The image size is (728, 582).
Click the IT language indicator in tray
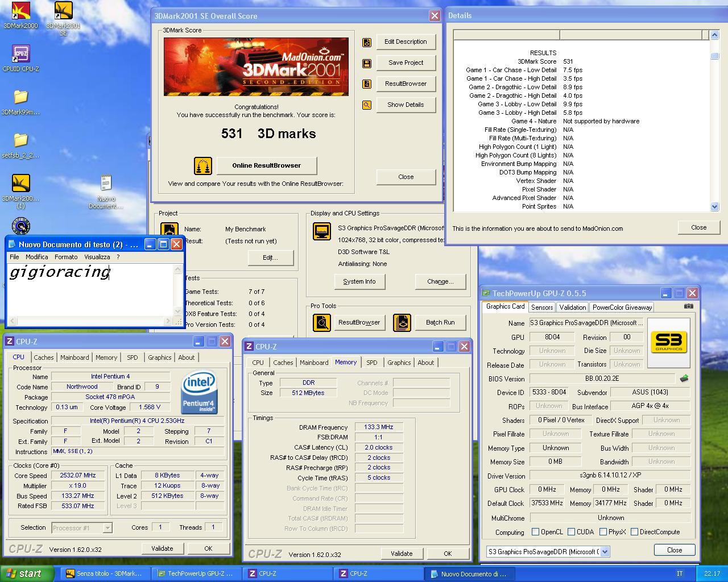[679, 574]
